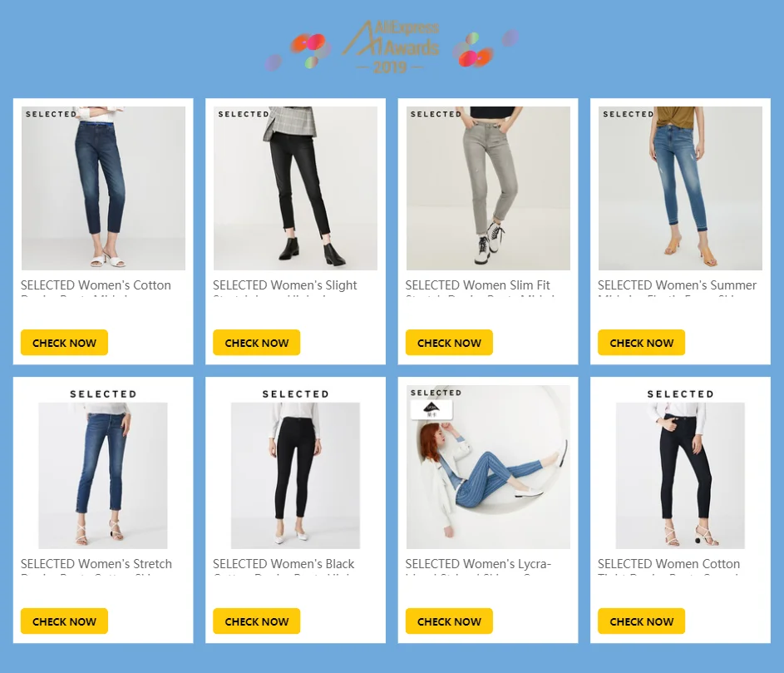
Task: Open the SELECTED Women Slim Fit title link
Action: 477,285
